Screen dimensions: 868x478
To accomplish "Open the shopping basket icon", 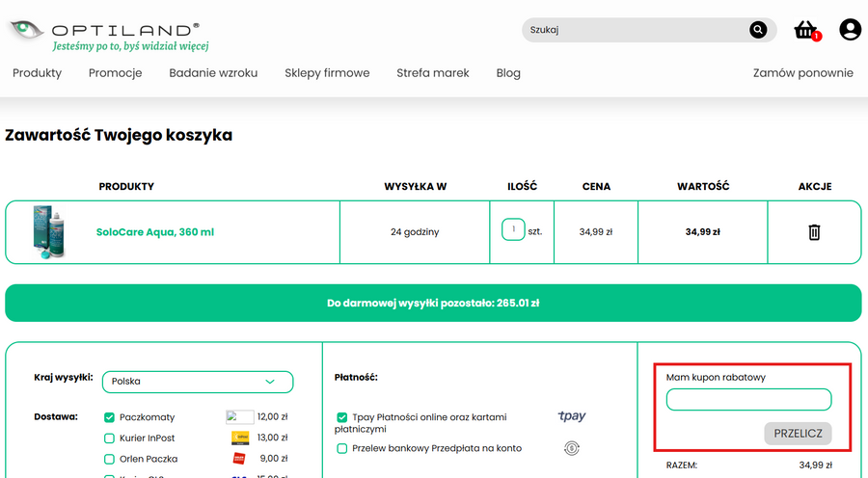I will click(805, 30).
